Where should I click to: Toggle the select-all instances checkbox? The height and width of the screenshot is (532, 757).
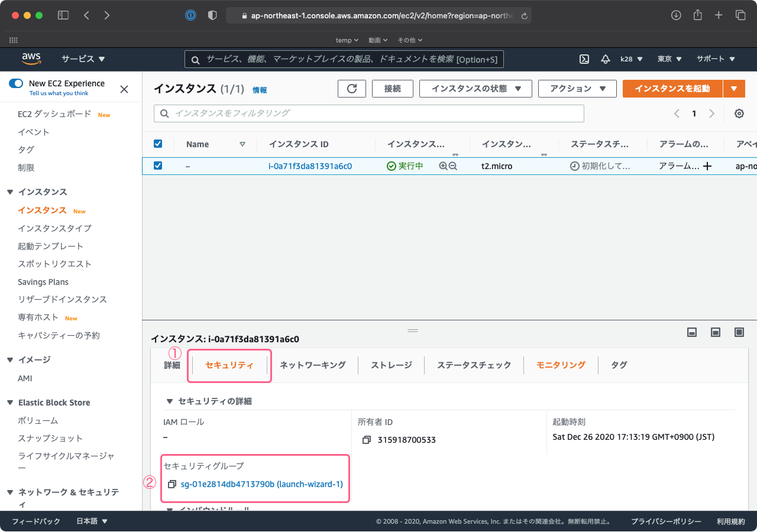point(158,144)
